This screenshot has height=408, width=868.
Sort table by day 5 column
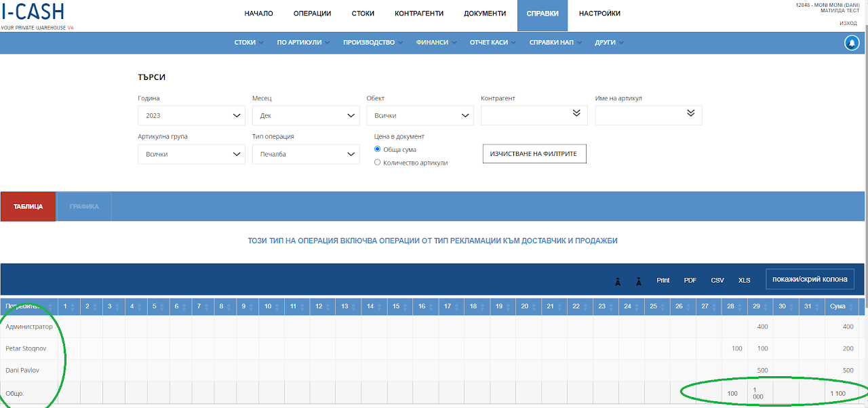[x=159, y=306]
